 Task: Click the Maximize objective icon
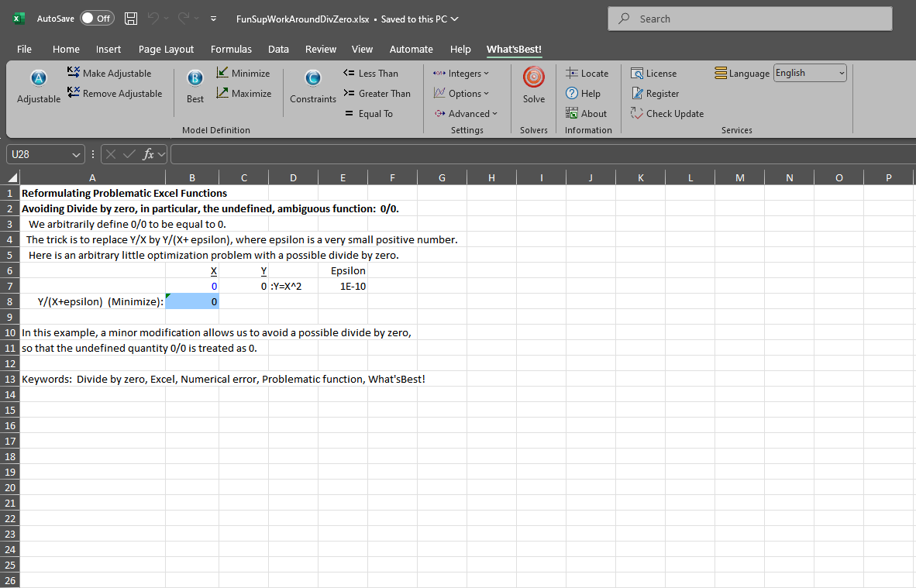(243, 94)
